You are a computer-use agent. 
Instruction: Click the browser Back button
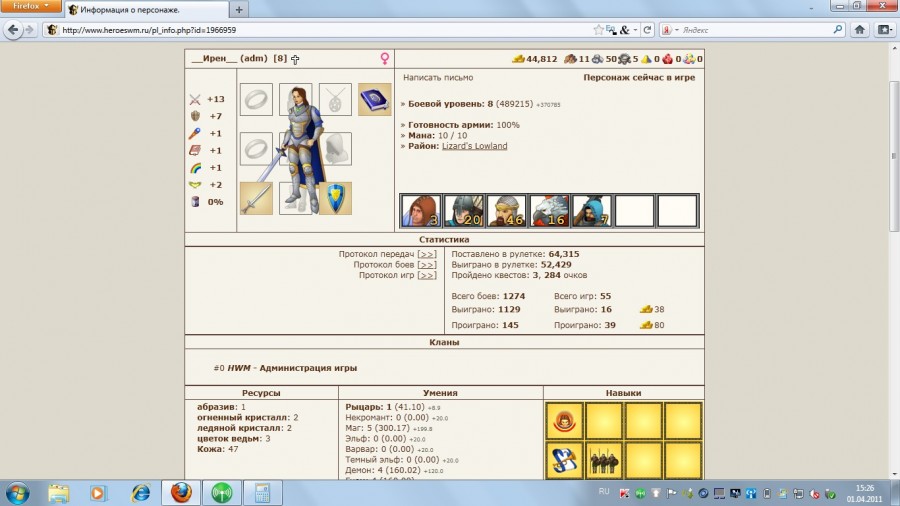click(x=13, y=29)
